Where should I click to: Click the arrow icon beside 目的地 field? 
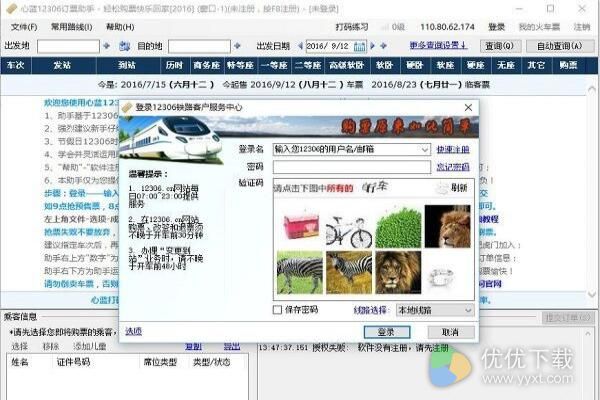pyautogui.click(x=237, y=46)
